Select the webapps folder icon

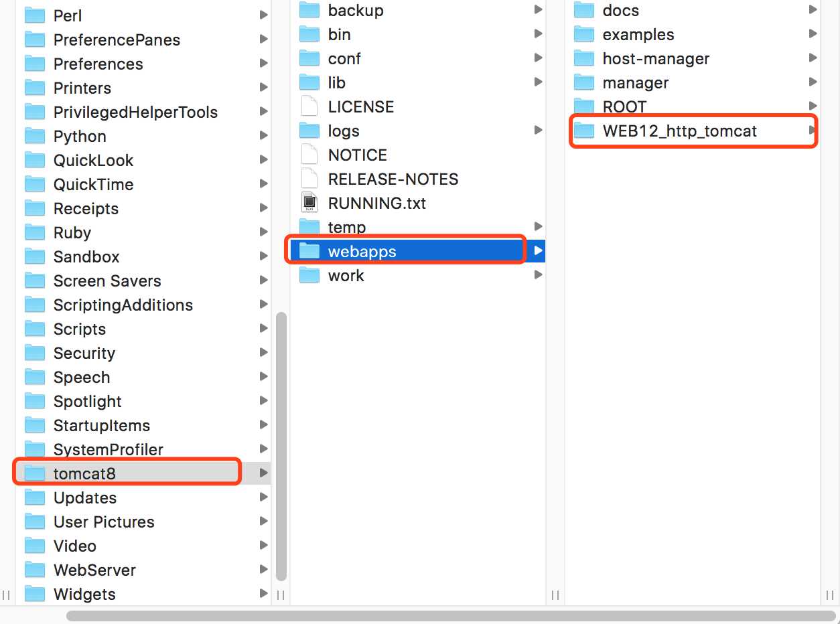309,251
